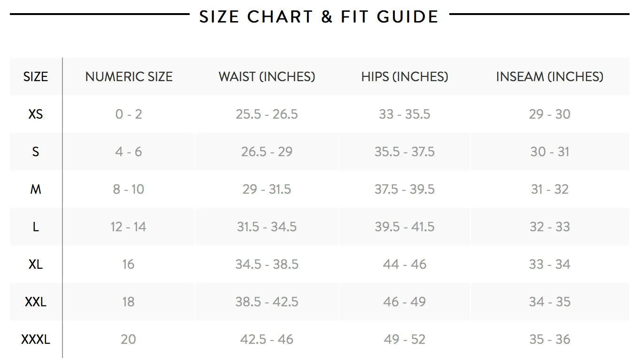The height and width of the screenshot is (364, 638).
Task: Select the XS size row label
Action: pyautogui.click(x=36, y=114)
